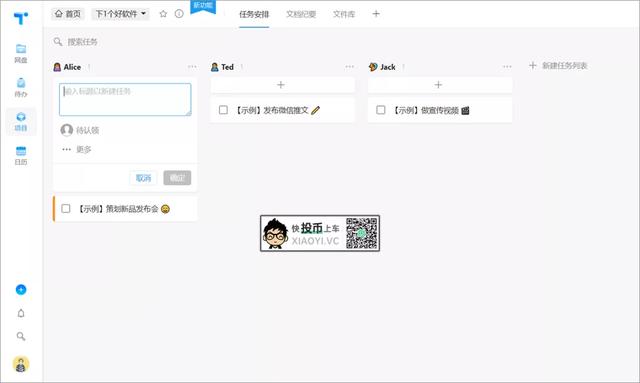Switch to the 文件库 tab
The height and width of the screenshot is (383, 640).
point(344,14)
